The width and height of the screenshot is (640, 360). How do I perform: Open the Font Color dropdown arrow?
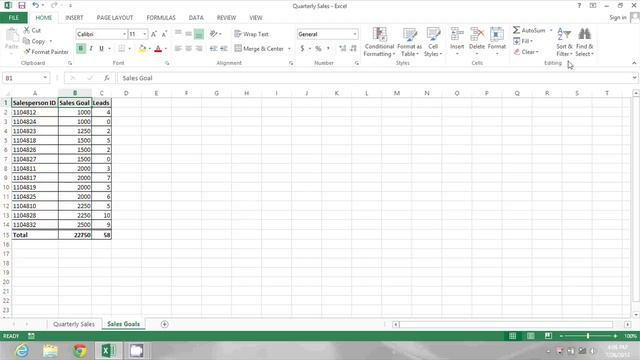coord(166,49)
